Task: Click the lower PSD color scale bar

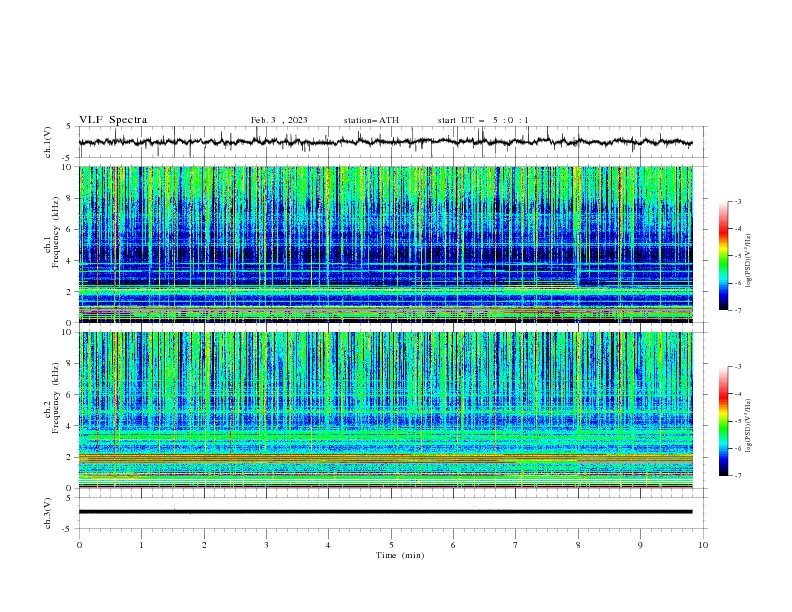Action: click(x=723, y=421)
